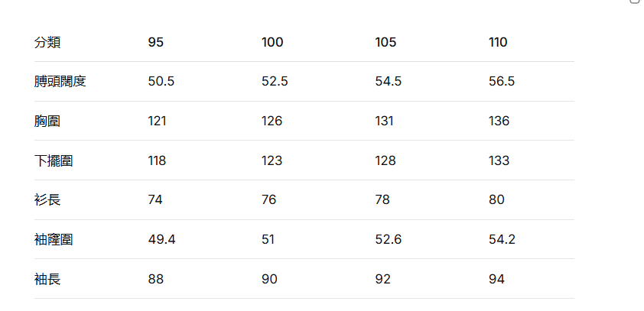Click the 分類 header cell
644x311 pixels.
click(x=47, y=42)
